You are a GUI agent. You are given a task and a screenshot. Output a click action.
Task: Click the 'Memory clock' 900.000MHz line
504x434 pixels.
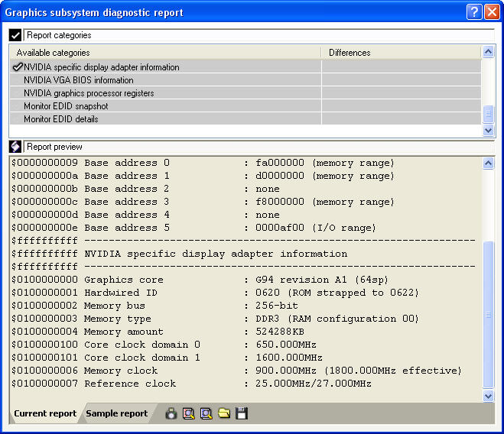click(x=236, y=371)
